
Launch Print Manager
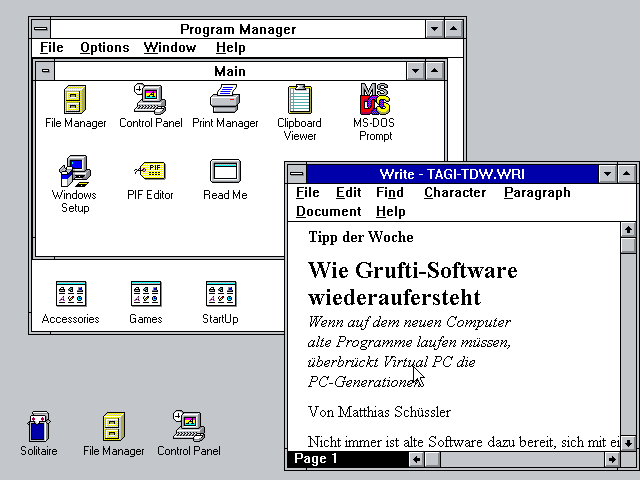tap(225, 100)
